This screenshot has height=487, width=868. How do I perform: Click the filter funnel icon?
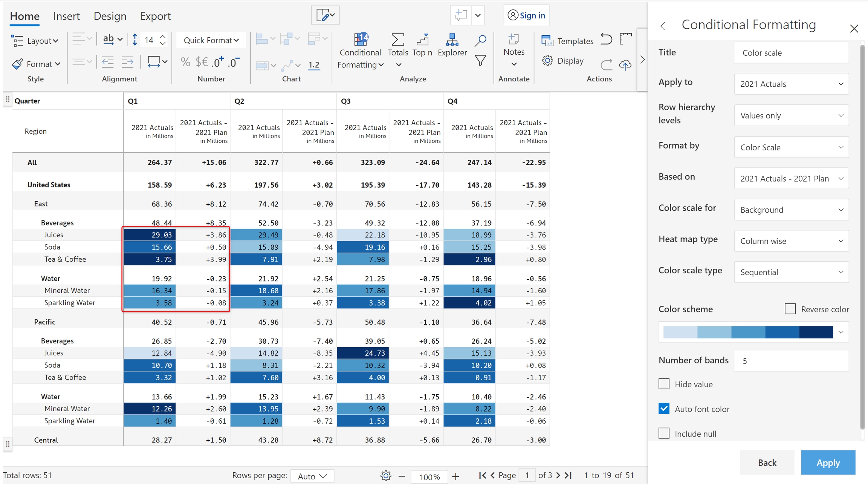[480, 60]
